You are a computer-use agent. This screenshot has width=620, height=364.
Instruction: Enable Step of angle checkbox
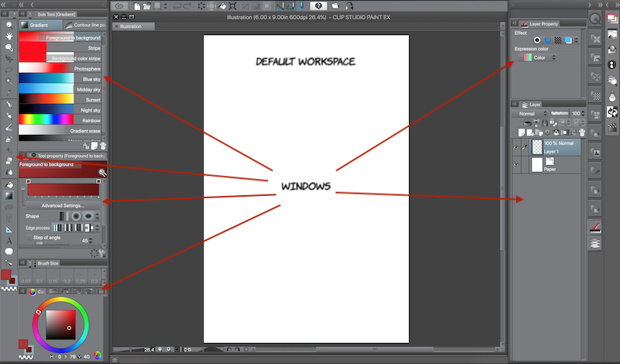(29, 238)
